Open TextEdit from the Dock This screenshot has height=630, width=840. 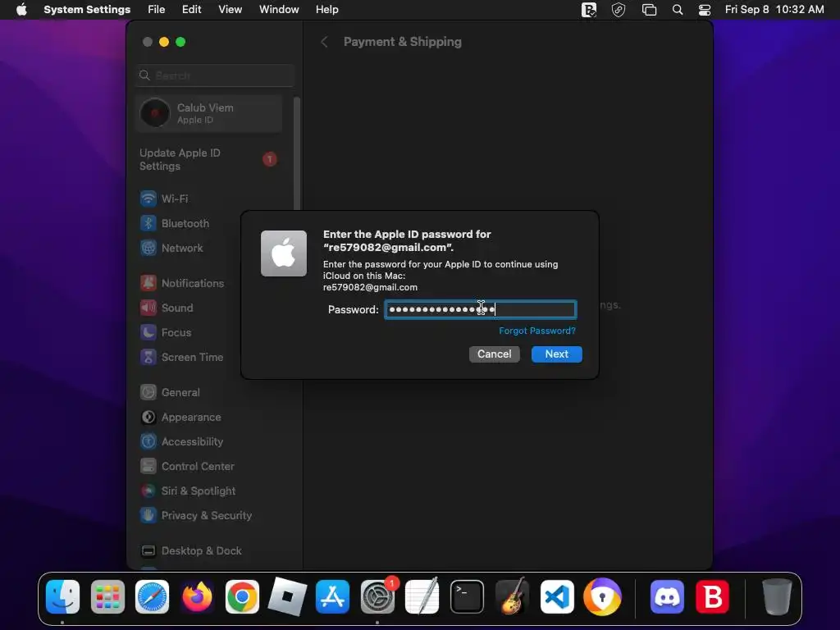click(422, 597)
